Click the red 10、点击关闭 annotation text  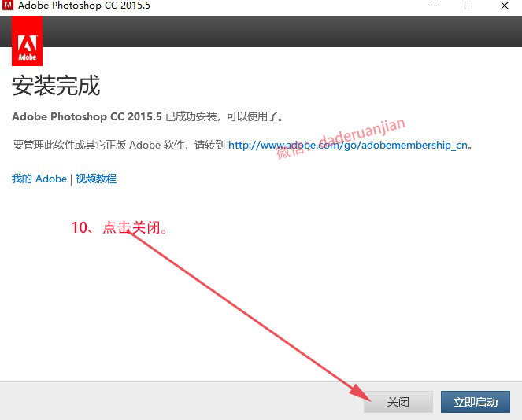click(120, 228)
